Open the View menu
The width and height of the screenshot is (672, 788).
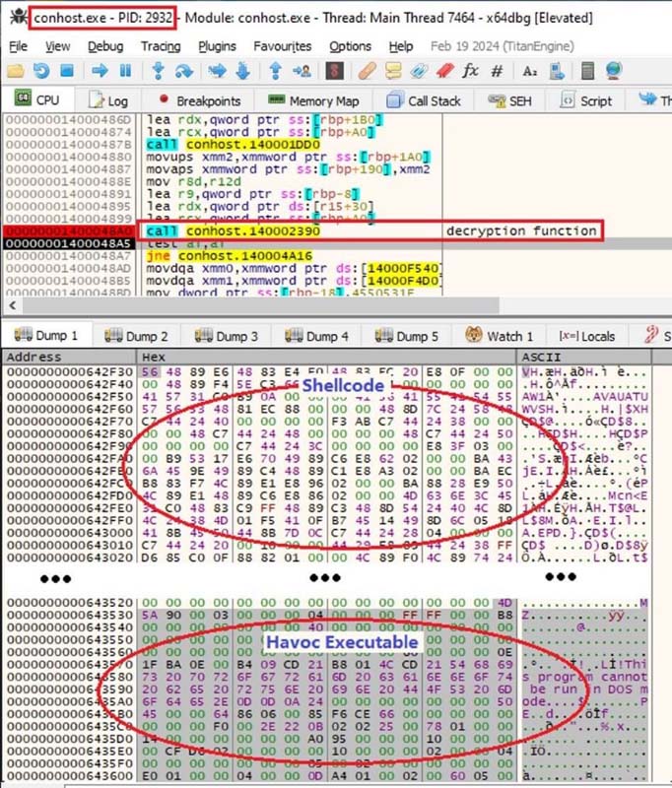point(58,46)
